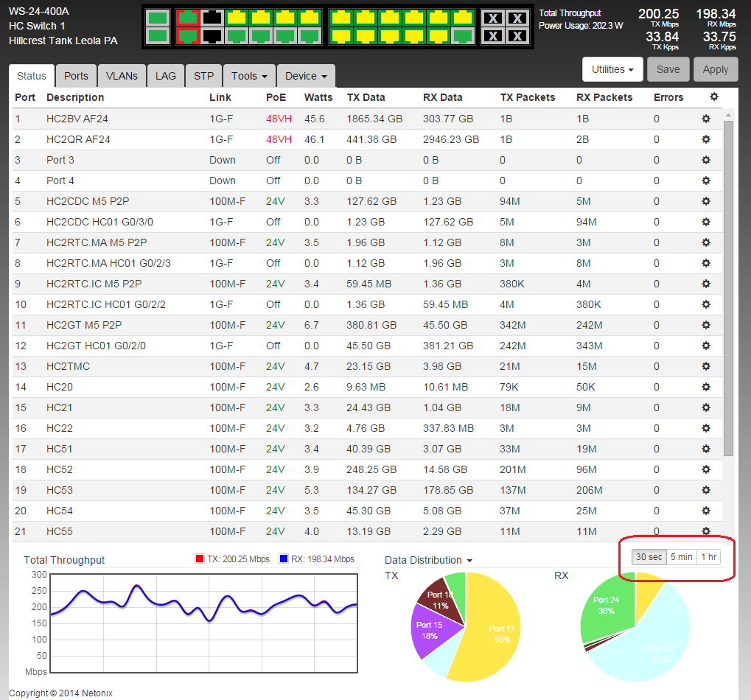Click the RX Packets column header
This screenshot has width=751, height=700.
(604, 97)
